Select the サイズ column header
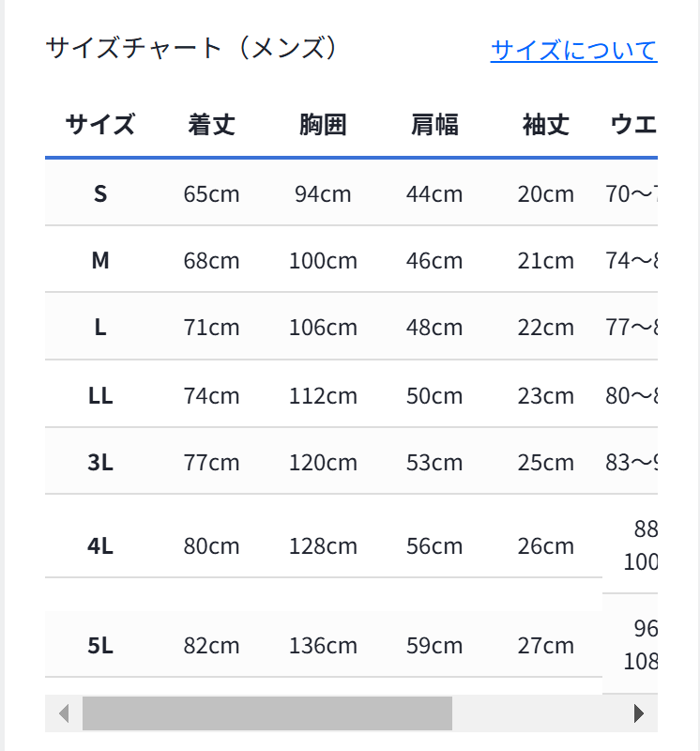This screenshot has height=751, width=700. click(x=100, y=125)
